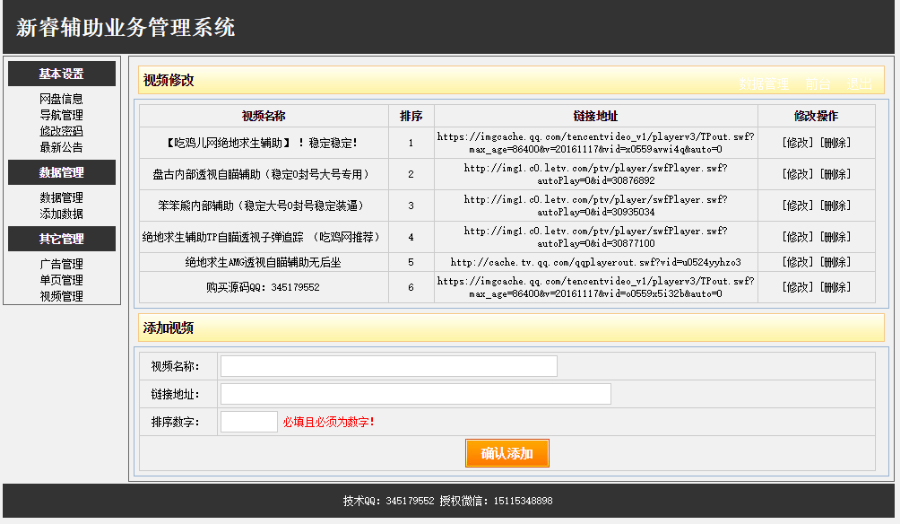The width and height of the screenshot is (900, 524).
Task: Click sort number 6 in the 排序 column
Action: tap(411, 288)
